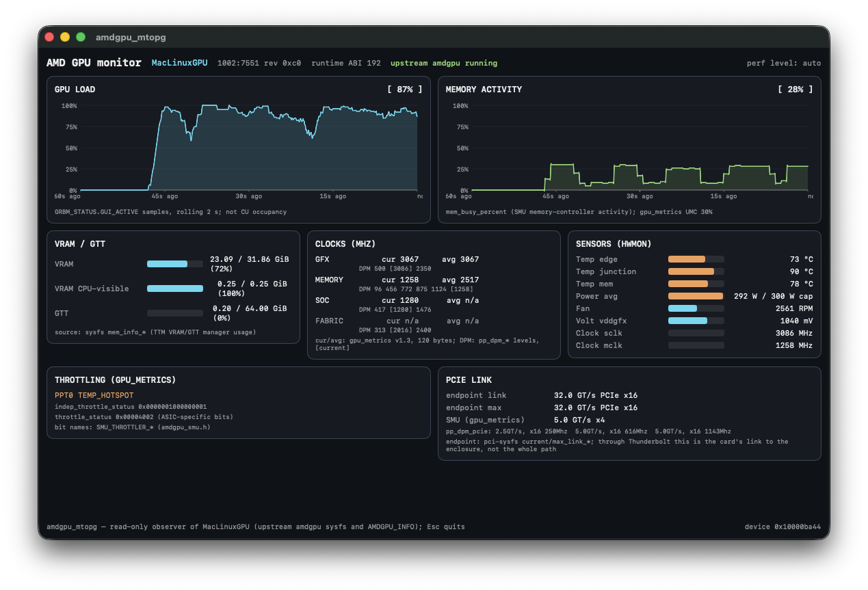Click the runtime ABI 192 label
This screenshot has height=590, width=868.
pyautogui.click(x=346, y=63)
